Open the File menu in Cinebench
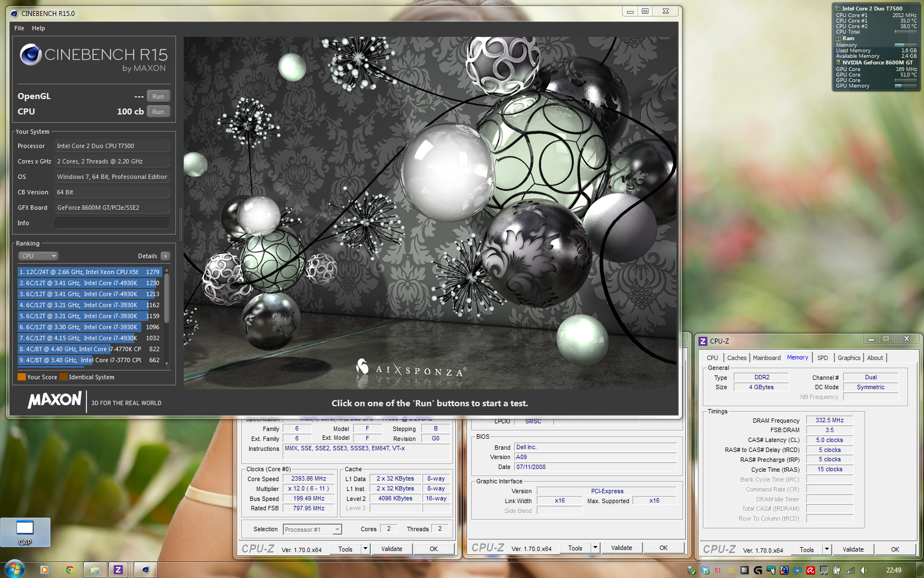924x578 pixels. [x=19, y=28]
